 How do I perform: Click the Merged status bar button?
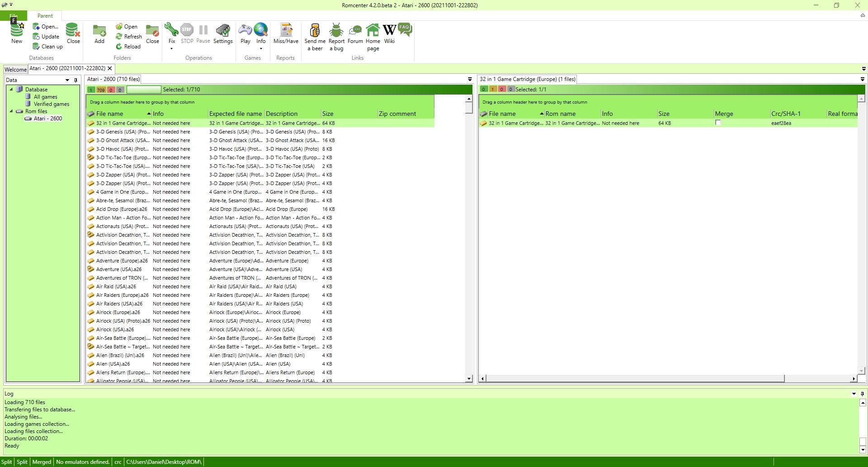coord(42,462)
